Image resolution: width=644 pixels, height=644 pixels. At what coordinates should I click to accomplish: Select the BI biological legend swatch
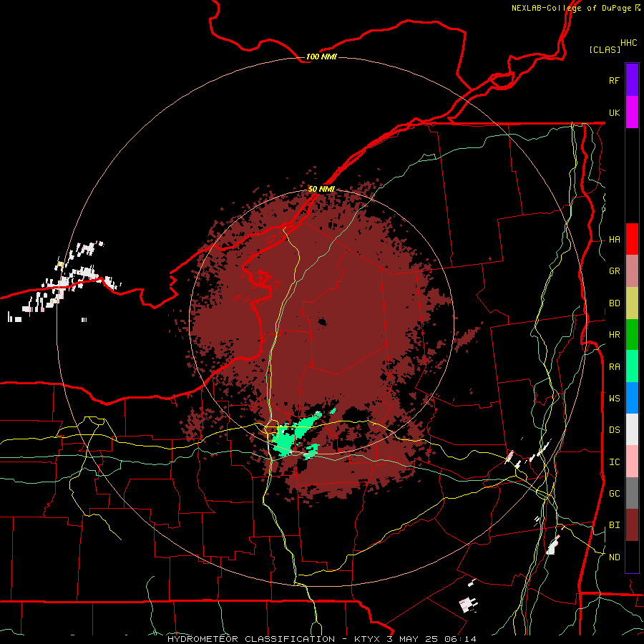coord(632,525)
